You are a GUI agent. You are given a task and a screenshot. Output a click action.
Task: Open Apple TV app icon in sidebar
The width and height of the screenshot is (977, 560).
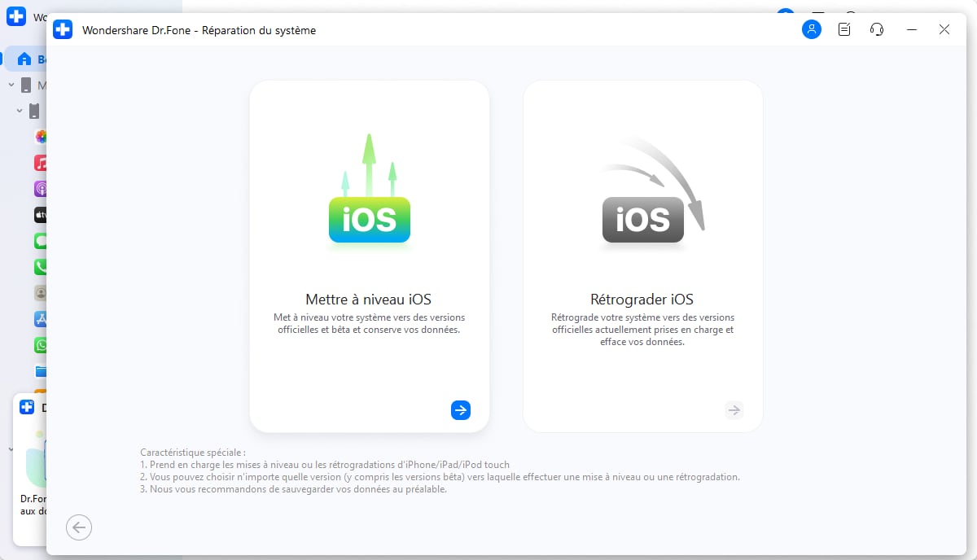coord(41,215)
